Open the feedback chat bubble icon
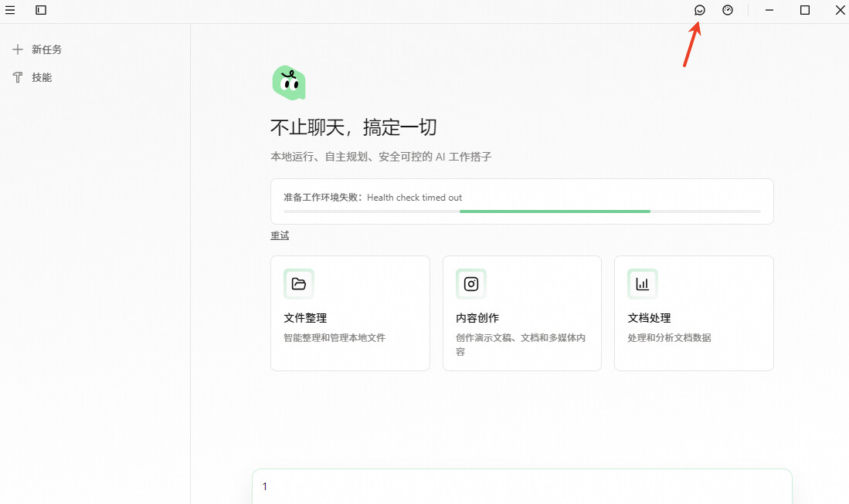 pos(700,10)
